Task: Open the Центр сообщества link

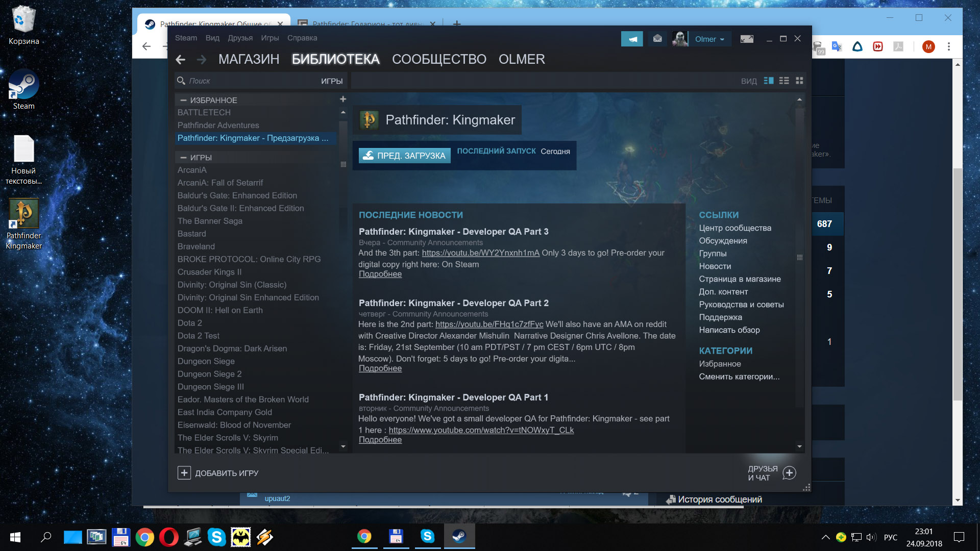Action: click(x=734, y=228)
